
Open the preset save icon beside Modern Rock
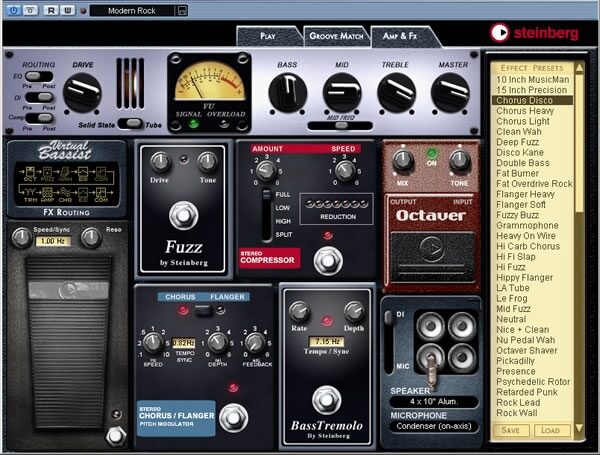(x=182, y=11)
